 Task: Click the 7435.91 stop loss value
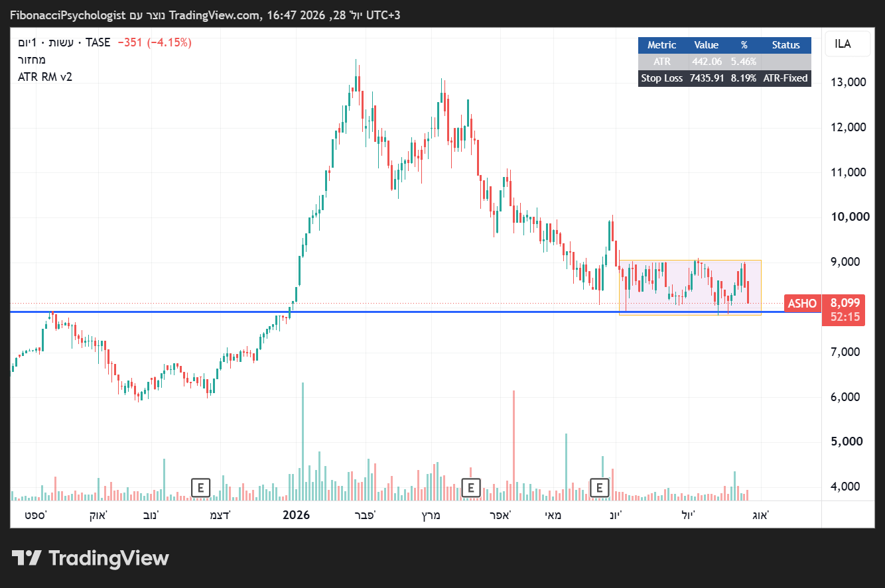point(706,78)
